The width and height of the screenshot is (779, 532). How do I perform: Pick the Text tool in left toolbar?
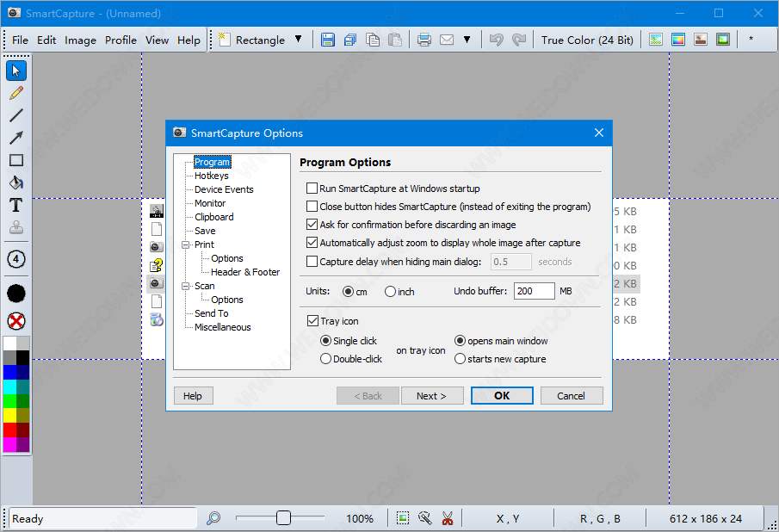pos(16,205)
